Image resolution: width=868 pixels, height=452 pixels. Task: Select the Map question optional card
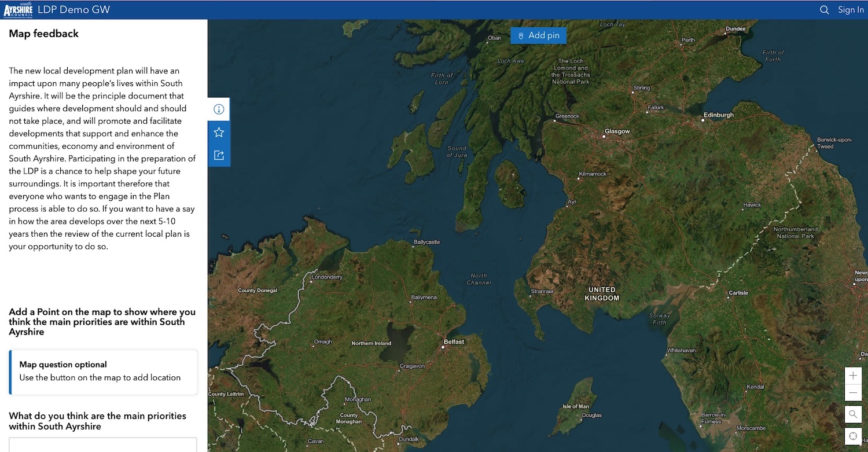pyautogui.click(x=104, y=372)
